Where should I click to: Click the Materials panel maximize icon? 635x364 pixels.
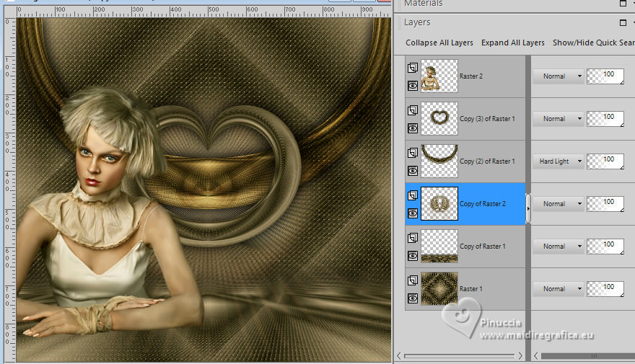pos(623,4)
